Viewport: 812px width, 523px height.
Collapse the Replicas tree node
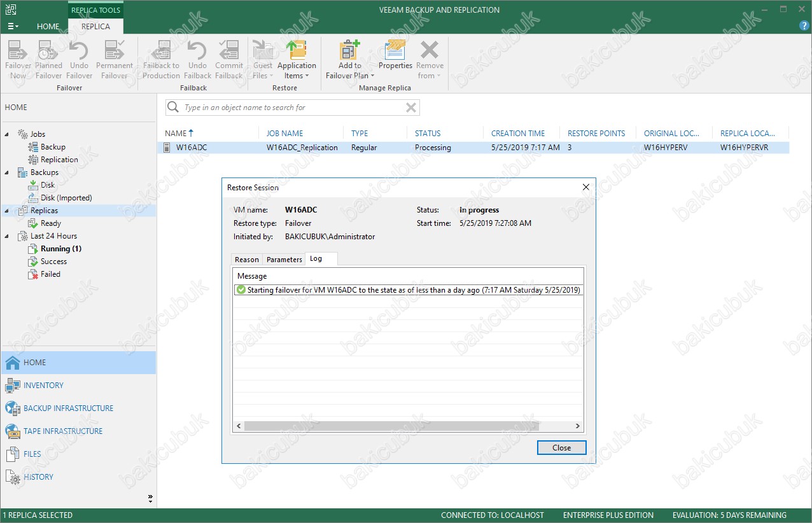[8, 211]
